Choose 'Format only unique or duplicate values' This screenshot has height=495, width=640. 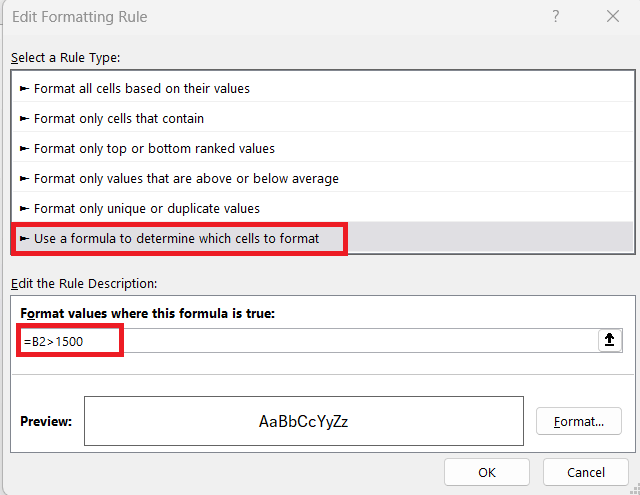[x=147, y=208]
